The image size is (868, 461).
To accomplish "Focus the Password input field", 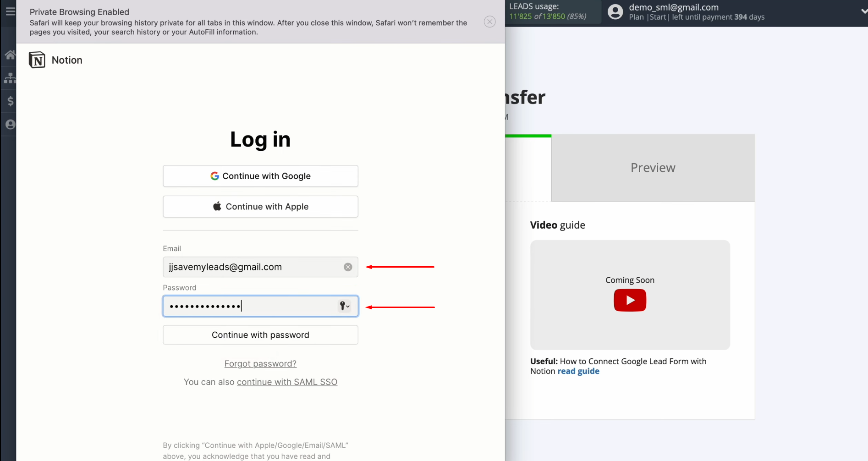I will (260, 306).
